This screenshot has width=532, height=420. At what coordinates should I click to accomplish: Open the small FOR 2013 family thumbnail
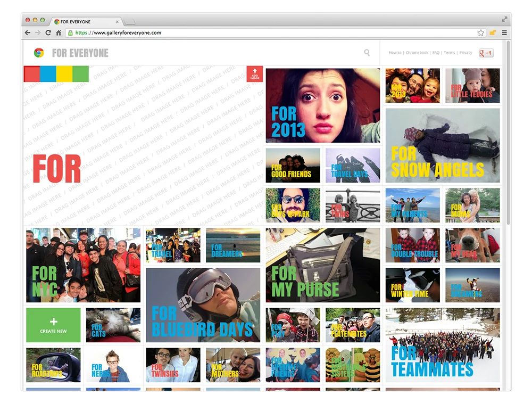click(x=413, y=86)
